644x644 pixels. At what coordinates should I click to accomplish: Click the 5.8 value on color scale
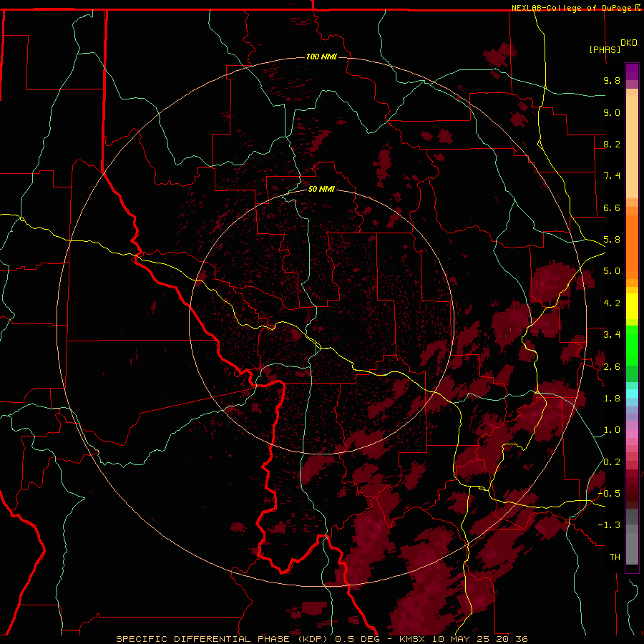coord(612,240)
